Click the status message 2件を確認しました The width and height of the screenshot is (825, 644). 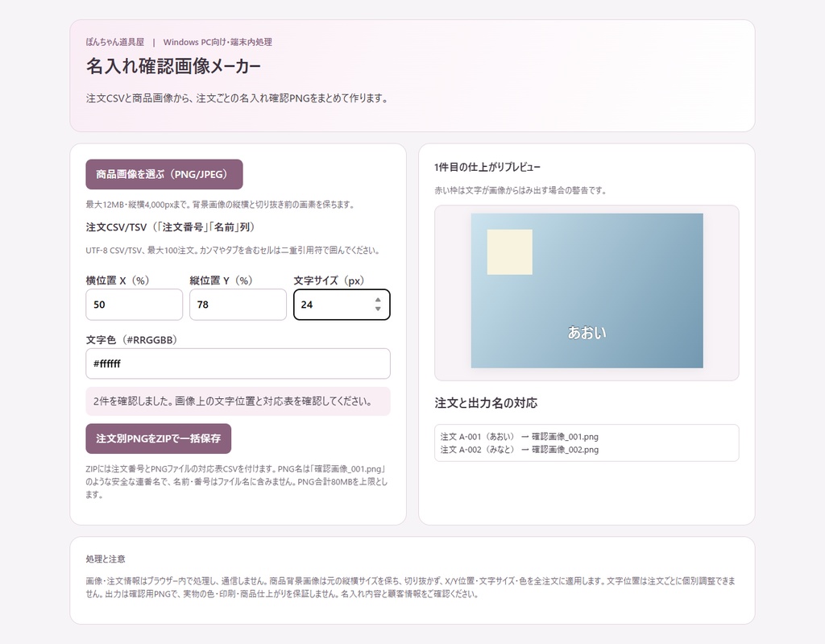[x=238, y=401]
